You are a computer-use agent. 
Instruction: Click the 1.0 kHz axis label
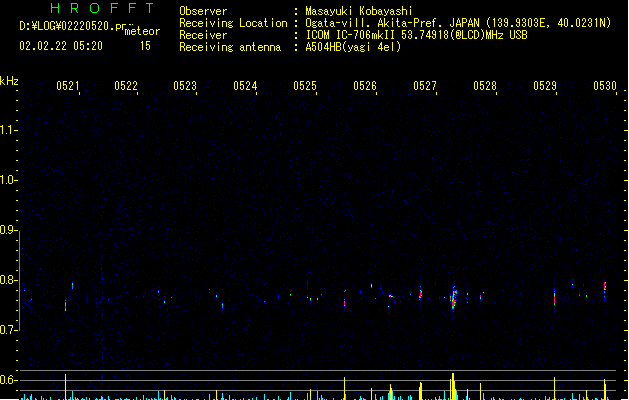coord(9,180)
